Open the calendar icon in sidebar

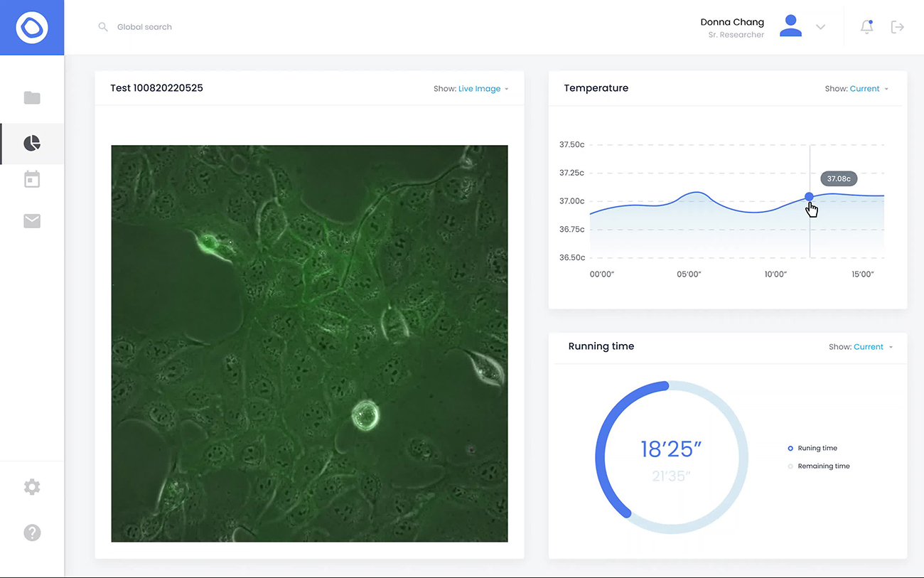(32, 179)
